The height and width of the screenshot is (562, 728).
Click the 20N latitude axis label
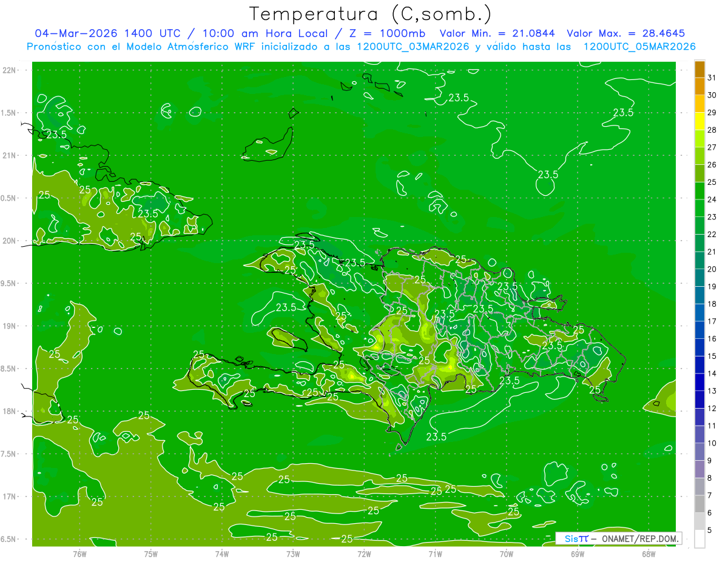tap(10, 241)
